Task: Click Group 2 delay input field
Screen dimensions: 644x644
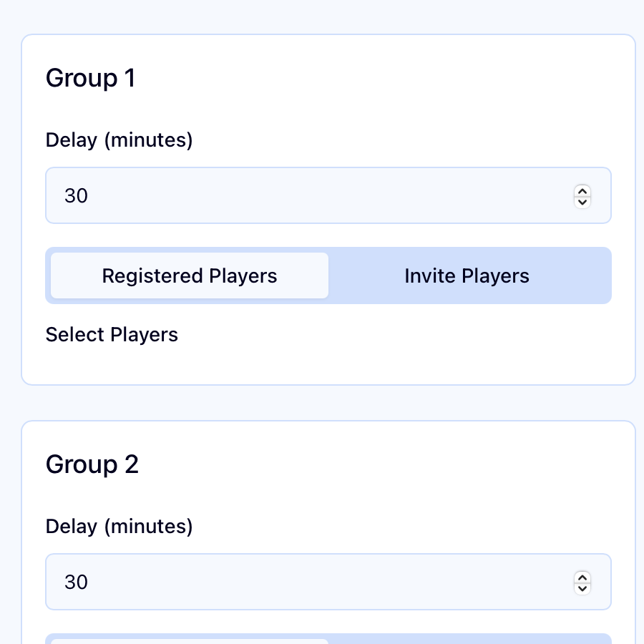Action: (x=286, y=582)
